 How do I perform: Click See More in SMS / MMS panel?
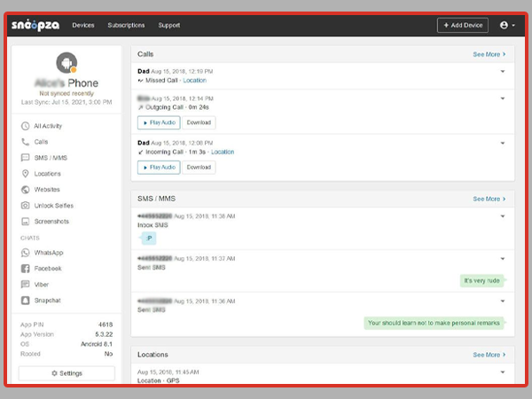tap(489, 199)
